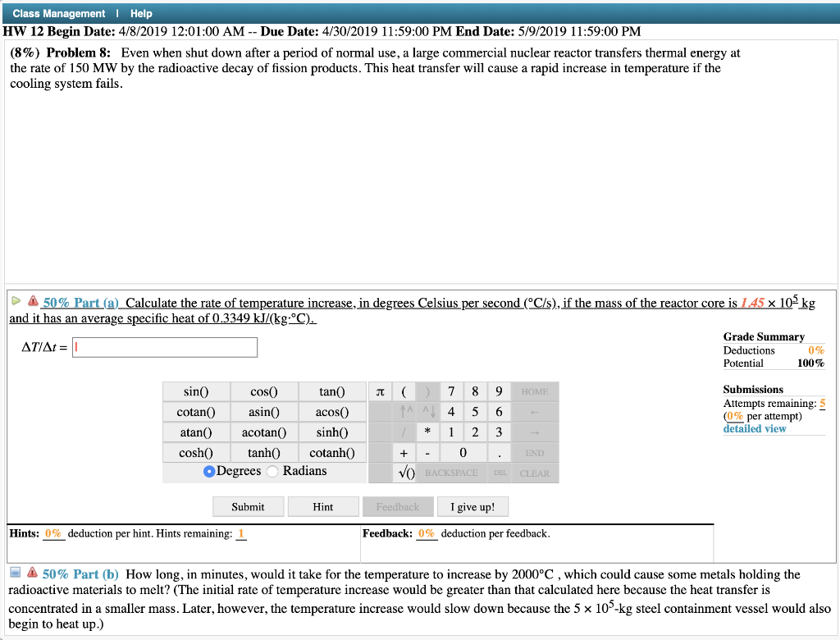Insert the acotan() function
The width and height of the screenshot is (840, 640).
[x=264, y=432]
